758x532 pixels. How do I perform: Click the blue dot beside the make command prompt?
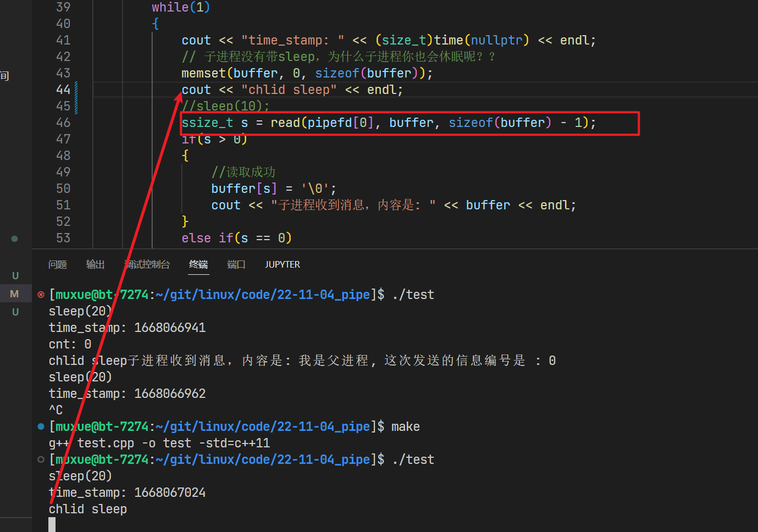tap(41, 426)
